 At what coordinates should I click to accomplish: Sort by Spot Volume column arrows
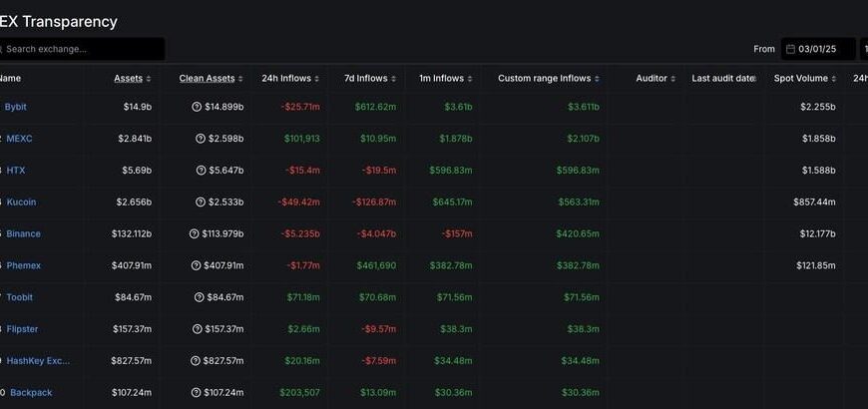833,79
